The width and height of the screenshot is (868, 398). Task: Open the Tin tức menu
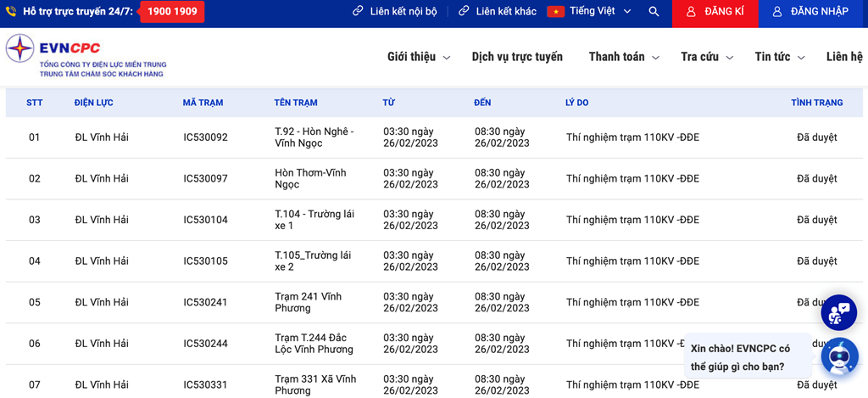[x=779, y=57]
